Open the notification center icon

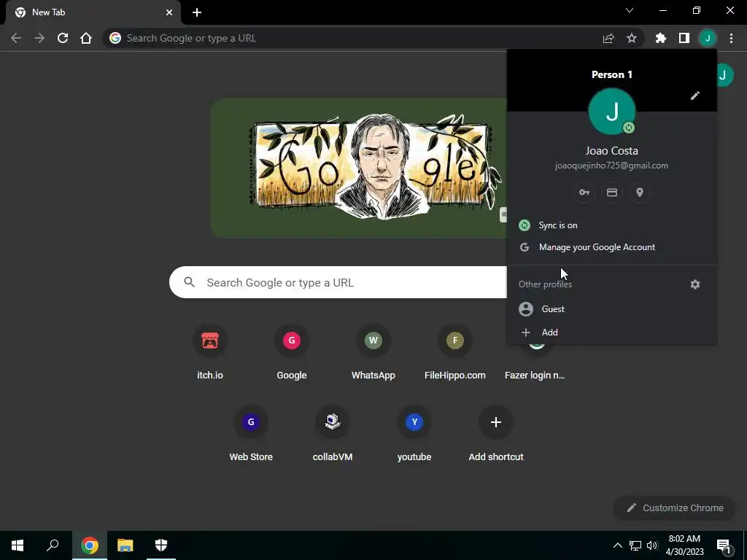click(724, 545)
